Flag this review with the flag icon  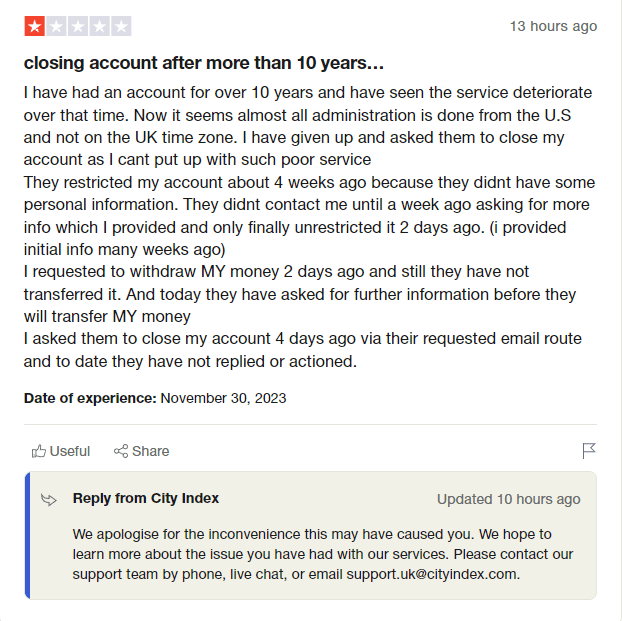point(589,451)
